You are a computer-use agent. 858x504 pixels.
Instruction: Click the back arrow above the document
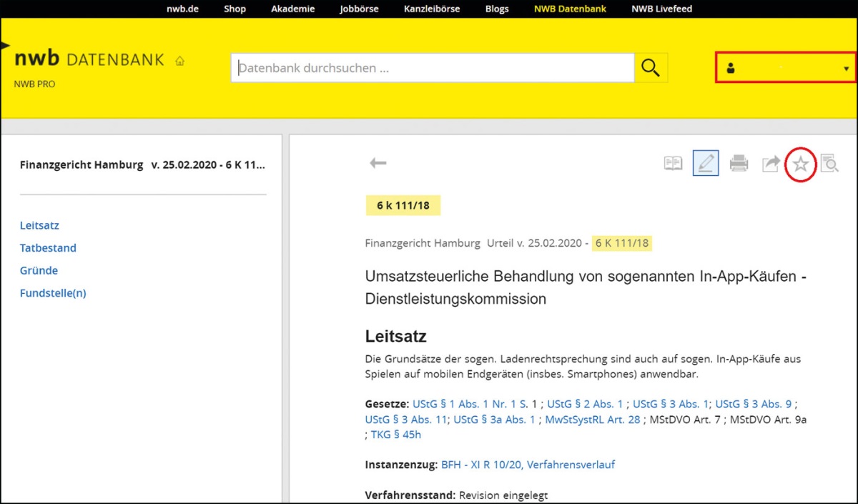coord(378,164)
